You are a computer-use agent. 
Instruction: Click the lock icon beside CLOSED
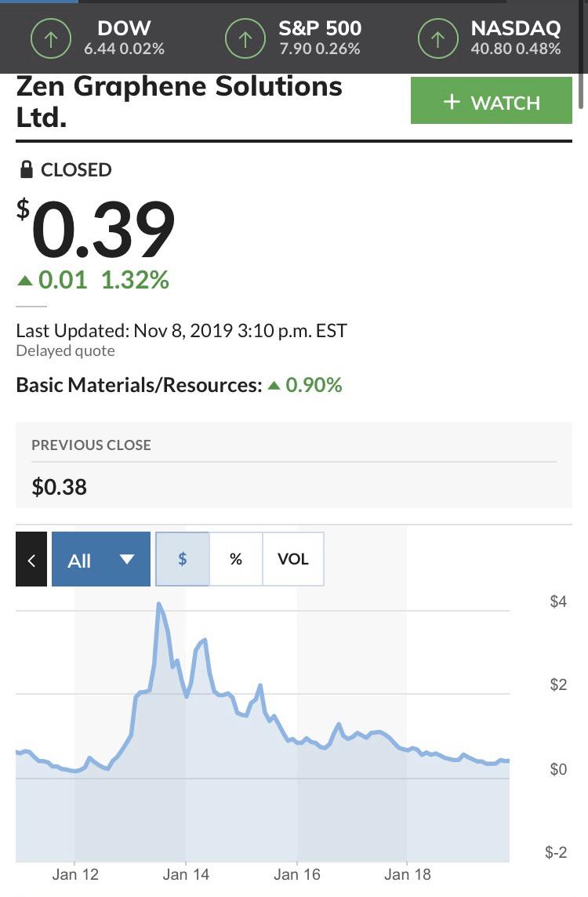[26, 169]
